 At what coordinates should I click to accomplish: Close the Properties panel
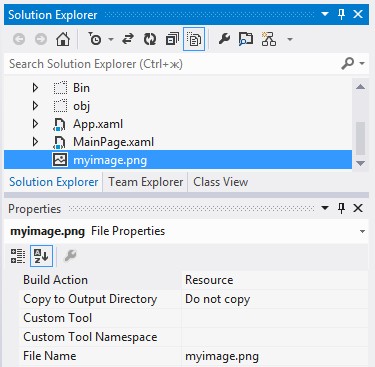click(358, 208)
